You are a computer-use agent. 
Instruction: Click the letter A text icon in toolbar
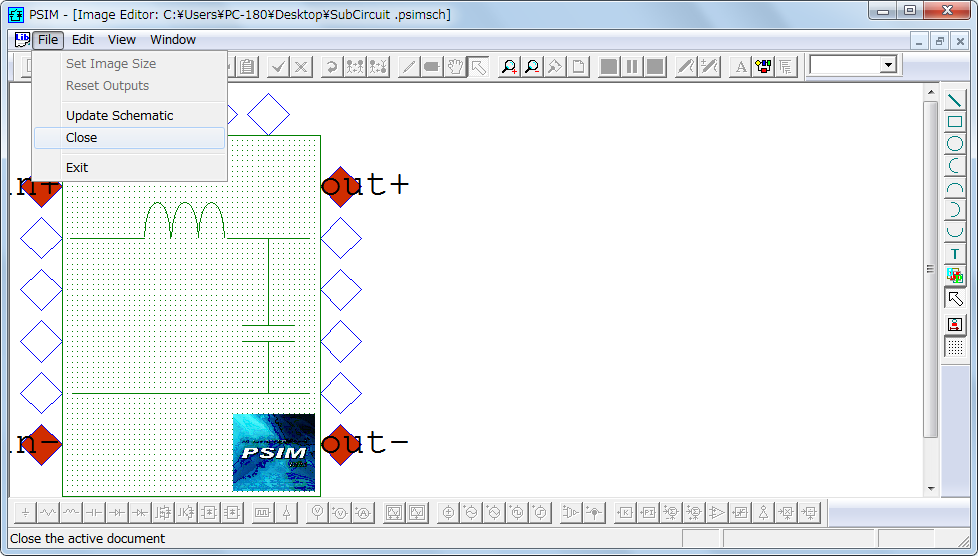coord(740,66)
